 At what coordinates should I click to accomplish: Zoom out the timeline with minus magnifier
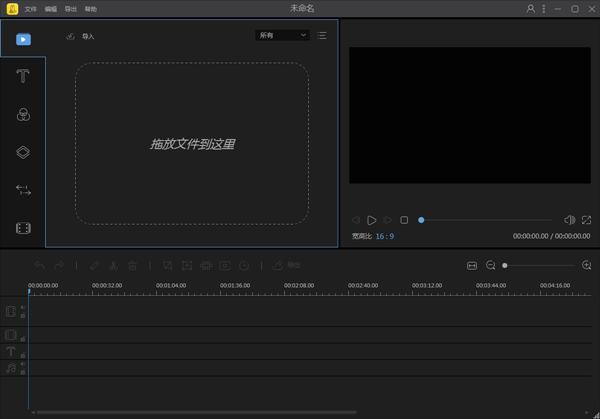[491, 265]
